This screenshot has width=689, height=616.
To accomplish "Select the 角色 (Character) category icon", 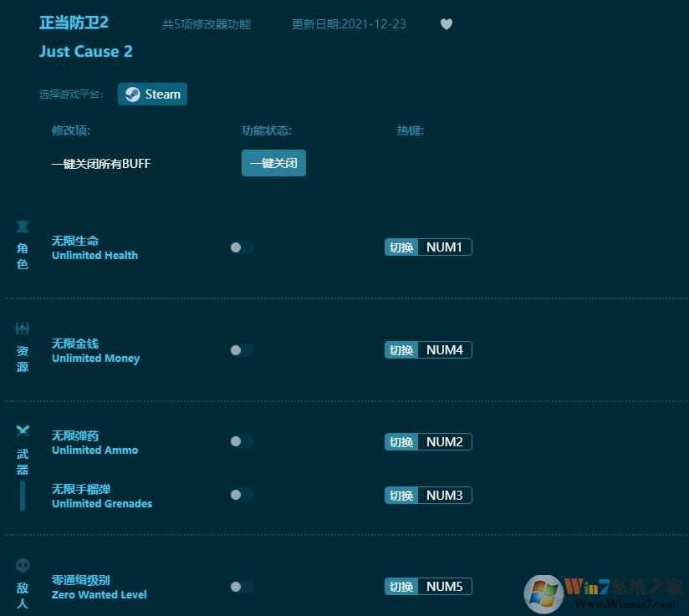I will click(x=23, y=226).
